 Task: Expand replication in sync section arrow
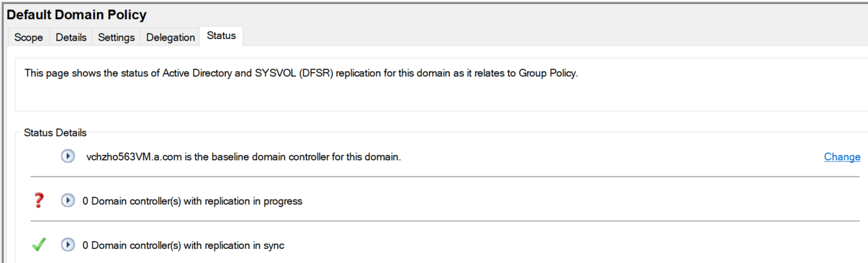(68, 245)
